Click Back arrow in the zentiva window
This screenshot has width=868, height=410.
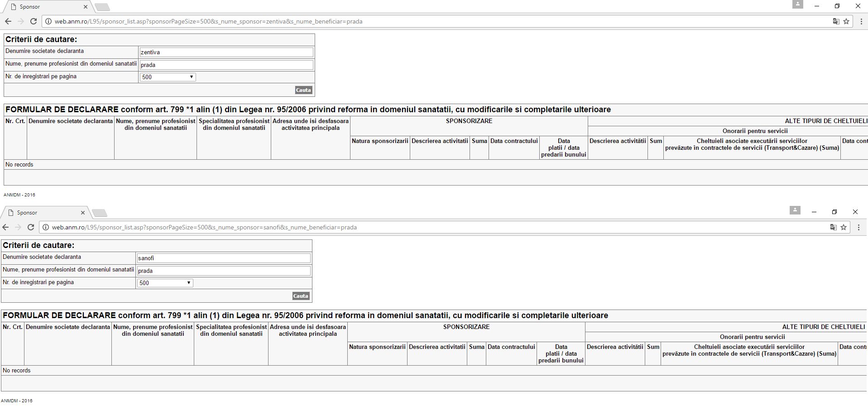(8, 21)
